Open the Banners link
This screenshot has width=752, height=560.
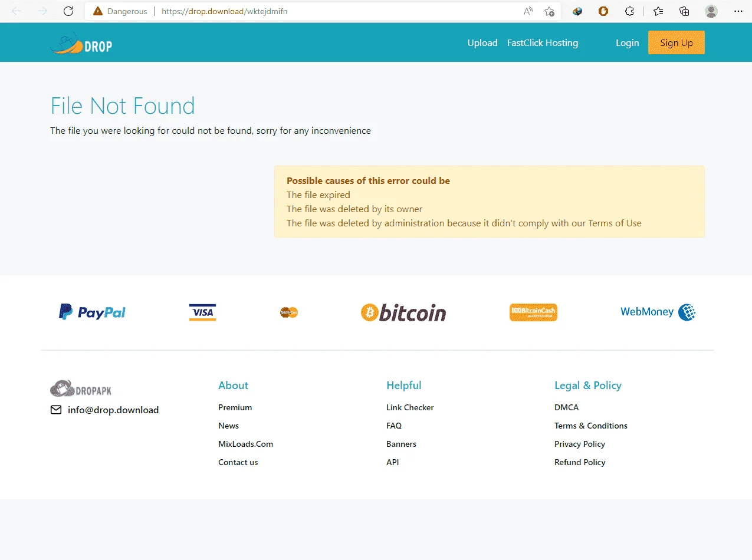point(401,444)
